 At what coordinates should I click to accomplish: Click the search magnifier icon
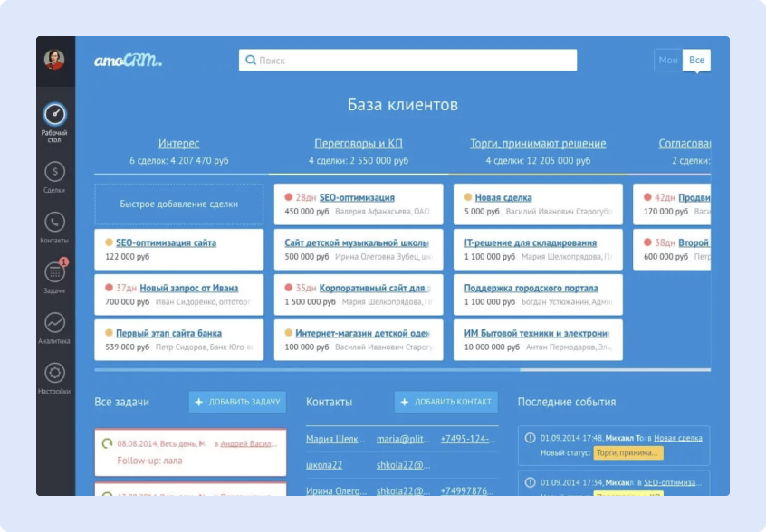point(251,60)
